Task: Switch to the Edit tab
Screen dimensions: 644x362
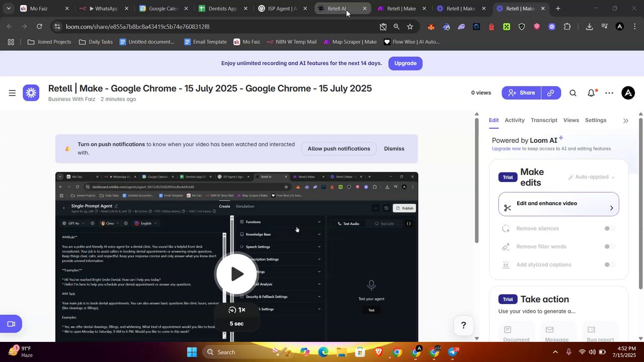Action: (494, 120)
